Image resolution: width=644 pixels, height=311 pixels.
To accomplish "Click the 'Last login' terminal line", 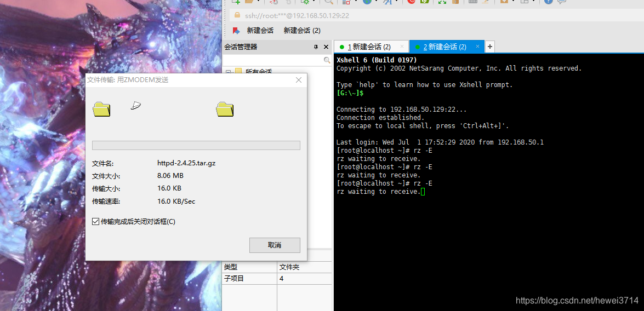I will pos(440,142).
